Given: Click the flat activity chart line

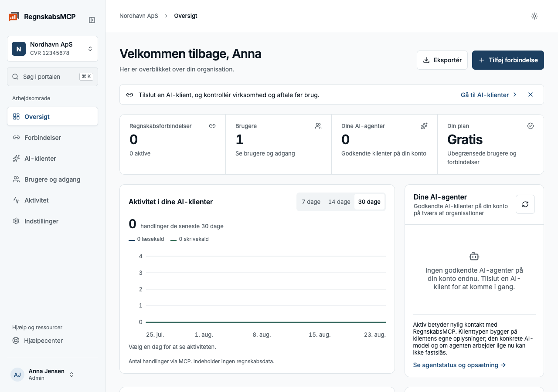Looking at the screenshot, I should (266, 322).
